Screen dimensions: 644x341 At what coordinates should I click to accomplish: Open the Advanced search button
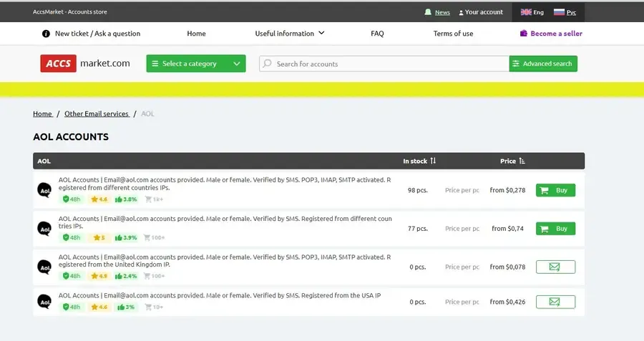pos(543,64)
